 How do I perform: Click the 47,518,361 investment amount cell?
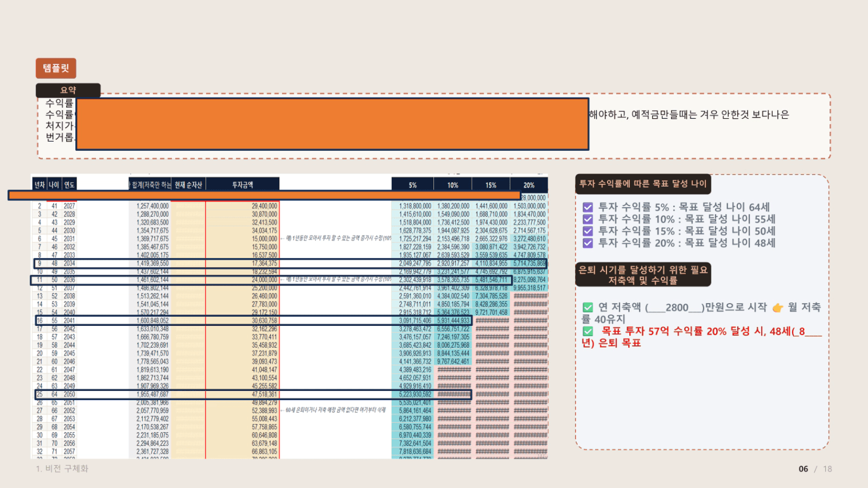(264, 394)
